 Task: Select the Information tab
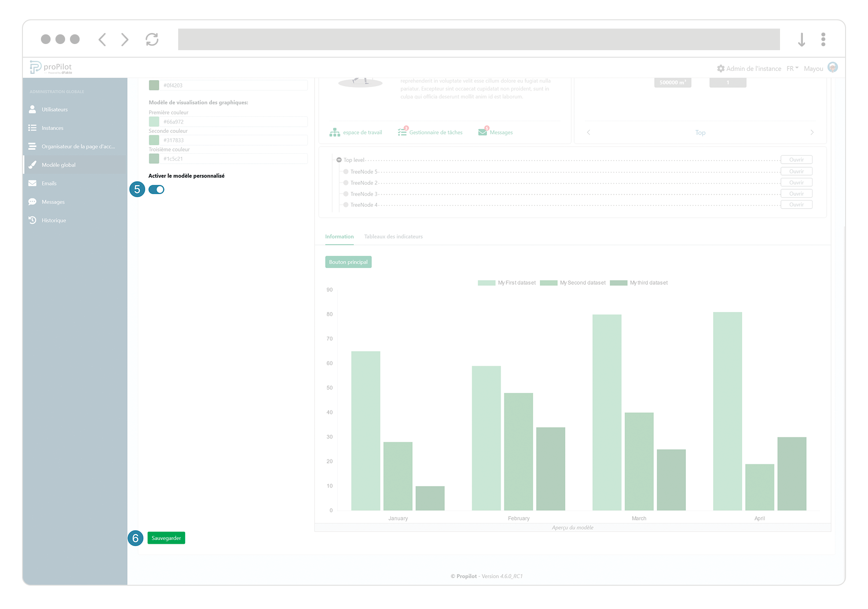[339, 237]
